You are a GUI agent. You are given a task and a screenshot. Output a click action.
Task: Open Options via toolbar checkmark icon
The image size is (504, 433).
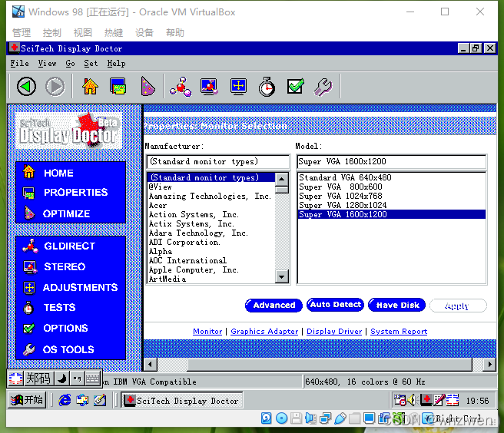295,87
